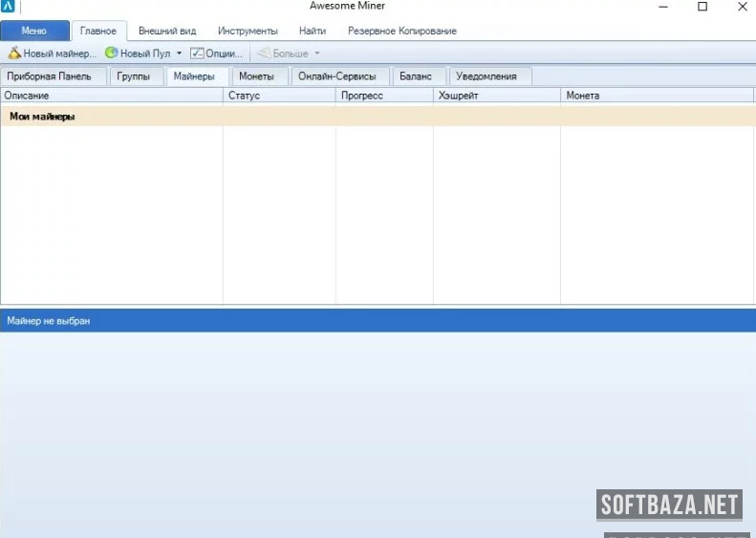Click the Awesome Miner logo icon

click(8, 7)
